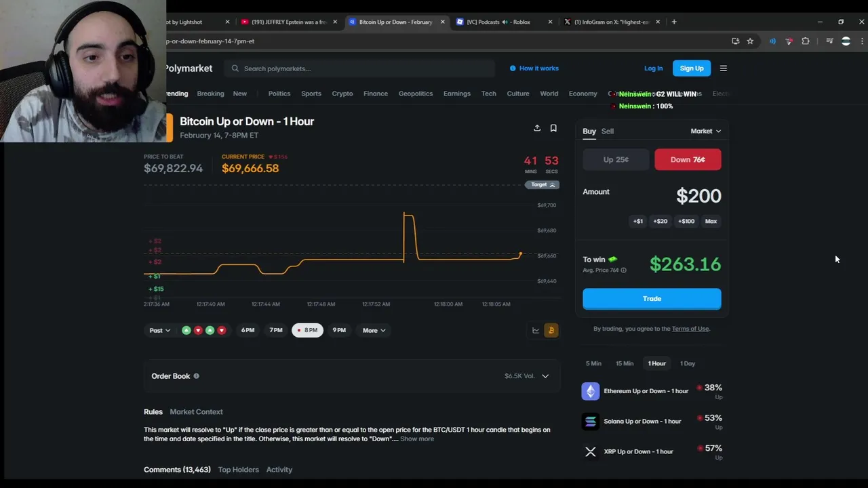Open the Crypto category
Screen dimensions: 868x488
coord(342,94)
